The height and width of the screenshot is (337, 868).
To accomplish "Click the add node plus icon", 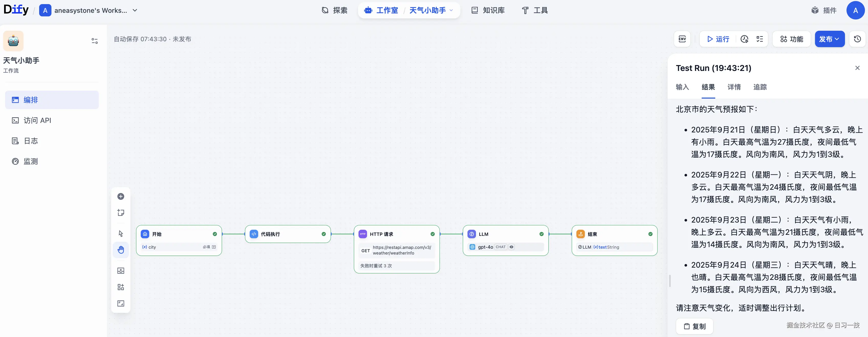I will [121, 196].
